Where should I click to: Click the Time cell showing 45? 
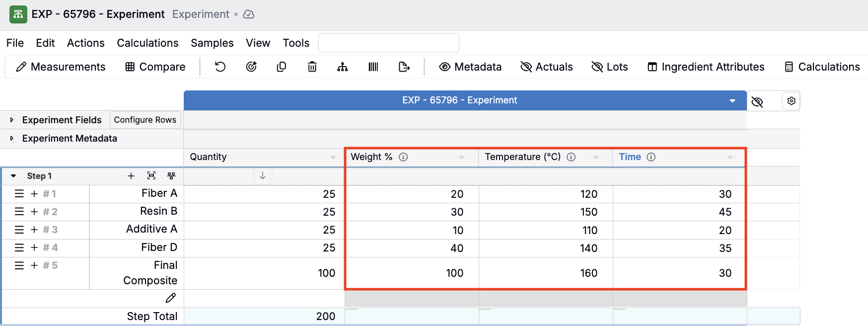(679, 212)
